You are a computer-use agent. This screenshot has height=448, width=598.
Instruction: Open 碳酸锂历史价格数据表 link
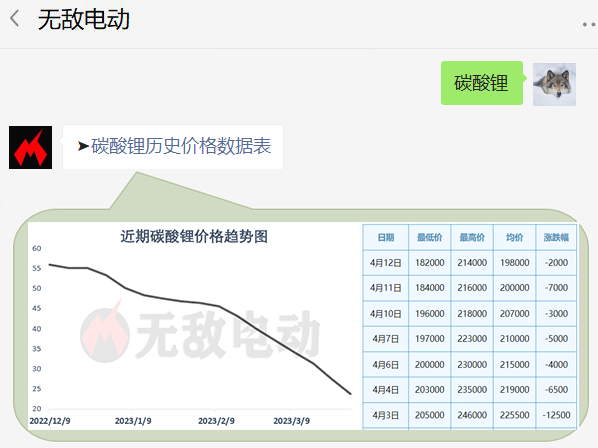point(181,146)
